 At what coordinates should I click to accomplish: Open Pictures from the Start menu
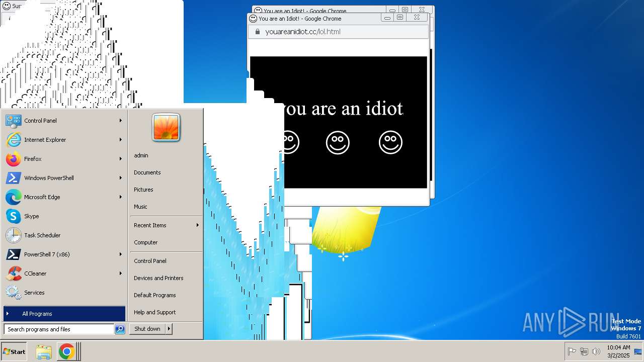pos(166,190)
